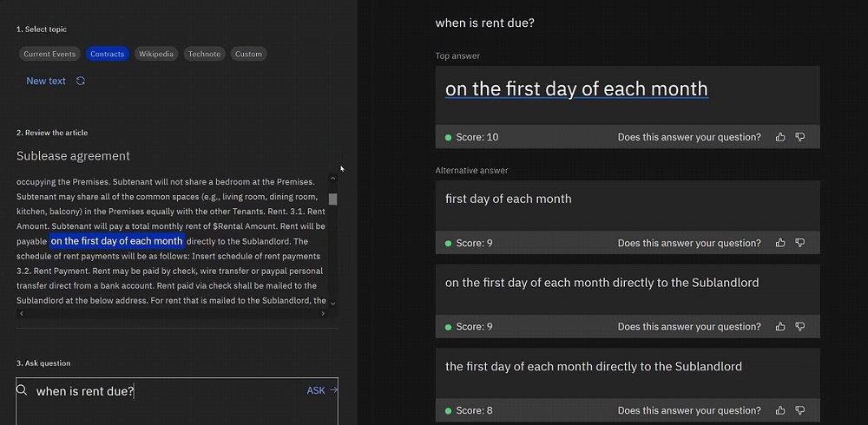Select the Technote topic chip
This screenshot has width=868, height=425.
pyautogui.click(x=204, y=54)
